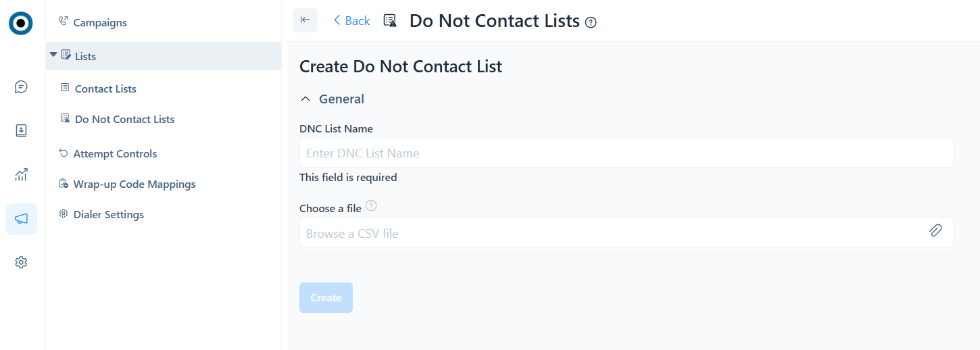
Task: Click the Back link
Action: click(351, 21)
